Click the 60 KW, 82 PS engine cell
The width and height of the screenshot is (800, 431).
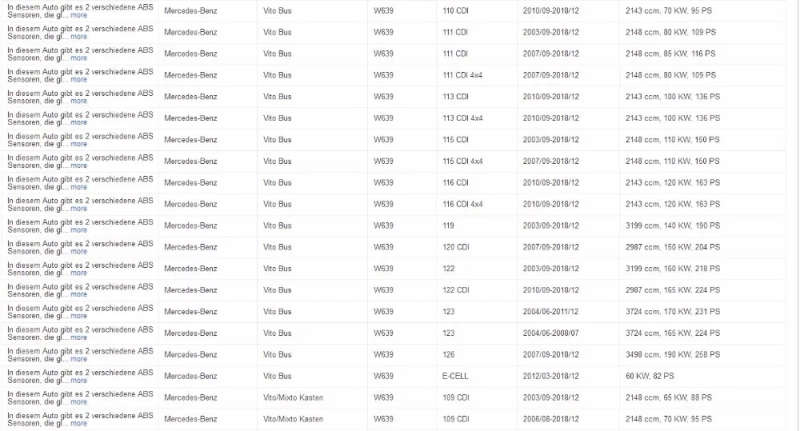(649, 376)
